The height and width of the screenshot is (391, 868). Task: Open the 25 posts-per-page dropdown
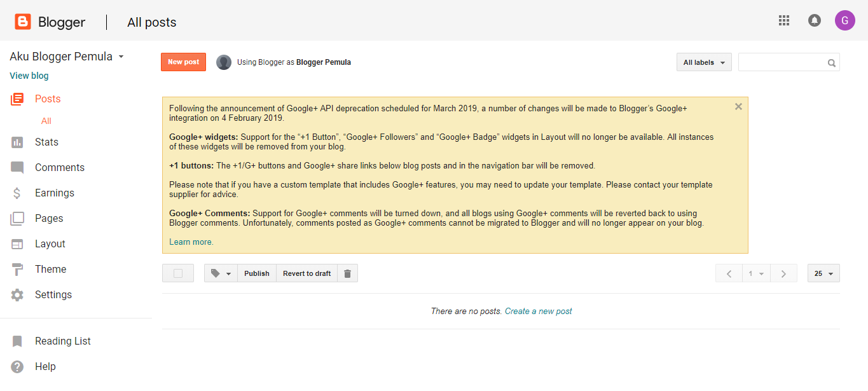tap(823, 273)
